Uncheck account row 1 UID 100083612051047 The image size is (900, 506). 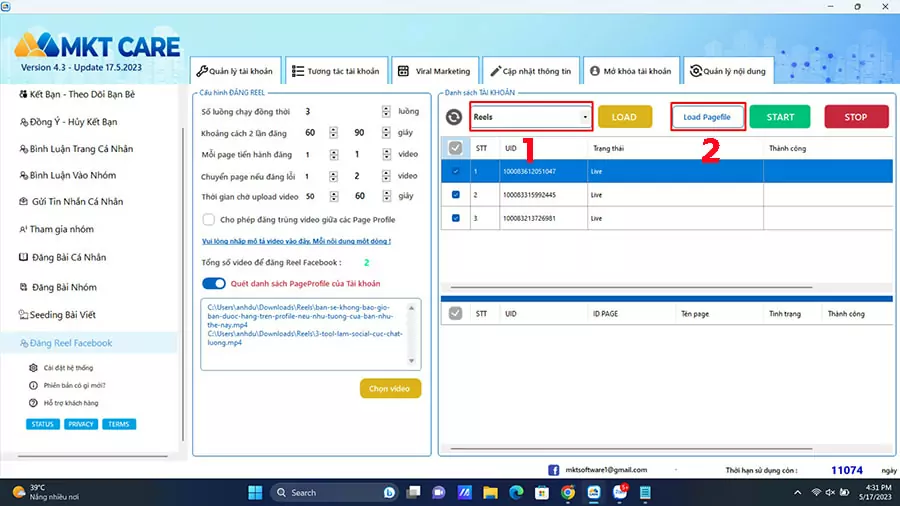pos(456,171)
